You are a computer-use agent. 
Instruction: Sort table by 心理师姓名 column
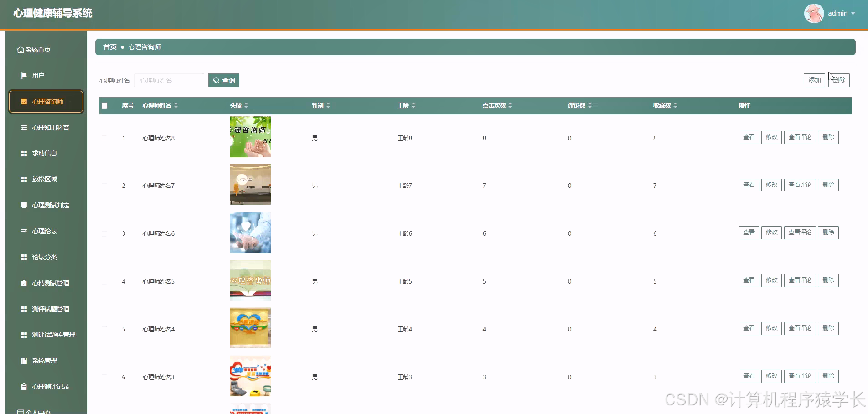(176, 105)
